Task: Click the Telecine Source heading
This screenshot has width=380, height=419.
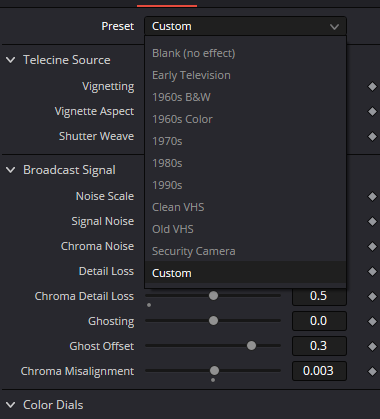Action: click(x=67, y=60)
